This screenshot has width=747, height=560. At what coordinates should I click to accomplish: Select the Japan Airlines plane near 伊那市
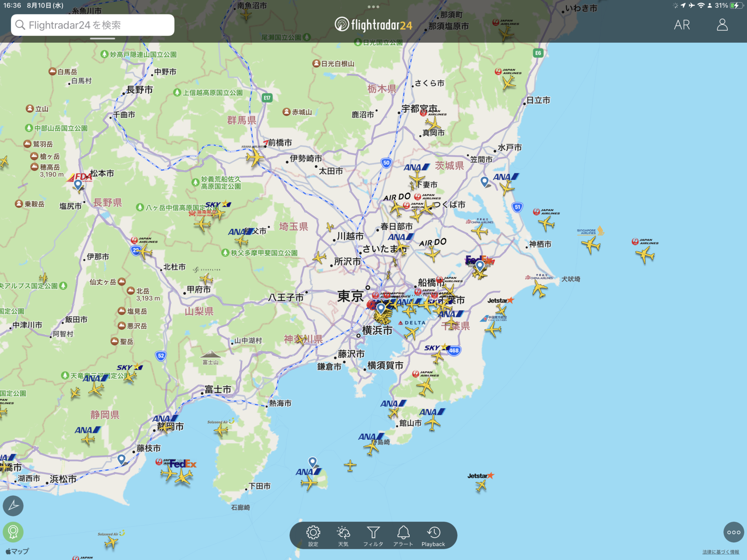(144, 251)
